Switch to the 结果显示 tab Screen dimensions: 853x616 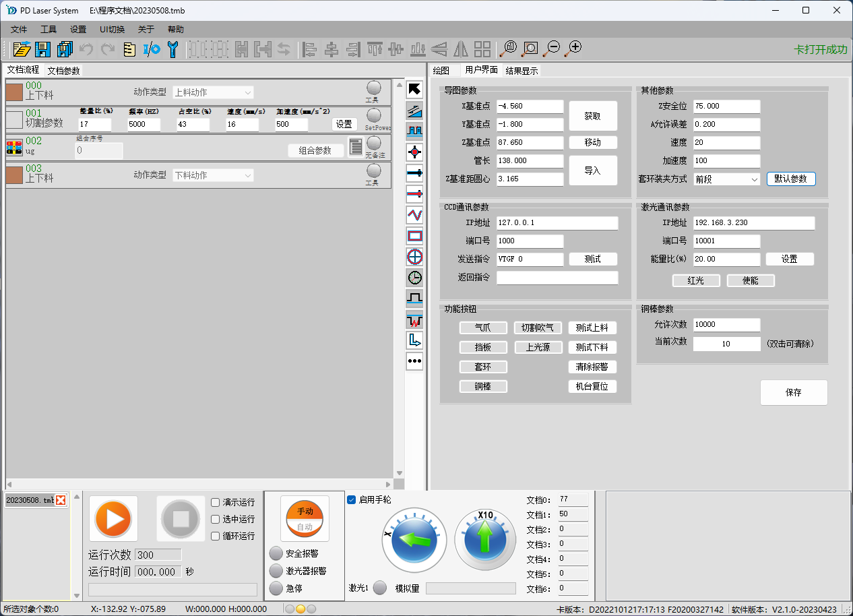(x=522, y=71)
